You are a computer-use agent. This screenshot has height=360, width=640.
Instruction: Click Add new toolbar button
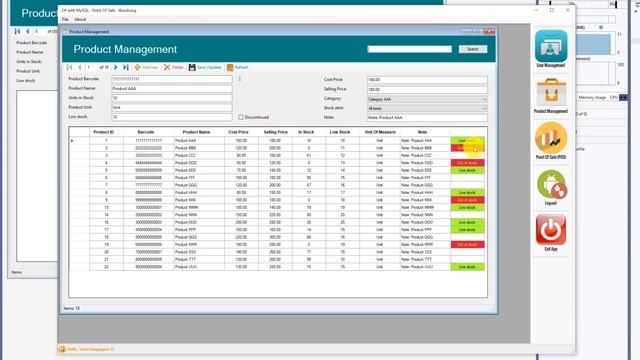coord(146,67)
